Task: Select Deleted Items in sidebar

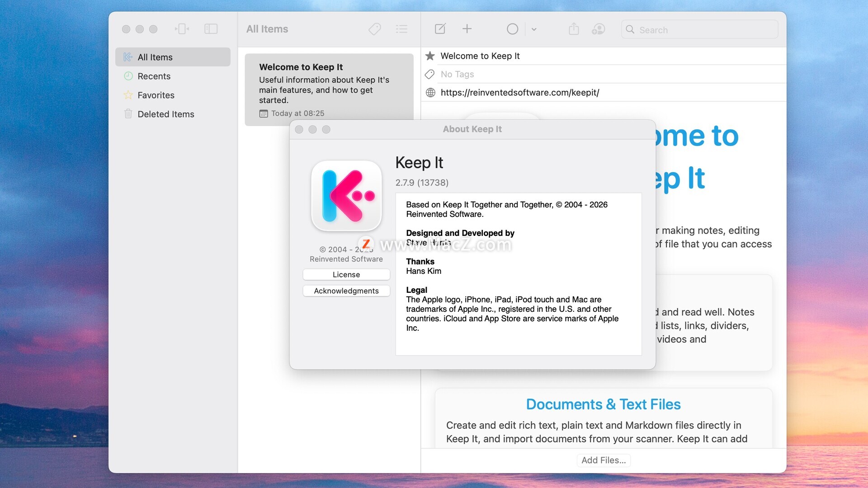Action: [165, 114]
